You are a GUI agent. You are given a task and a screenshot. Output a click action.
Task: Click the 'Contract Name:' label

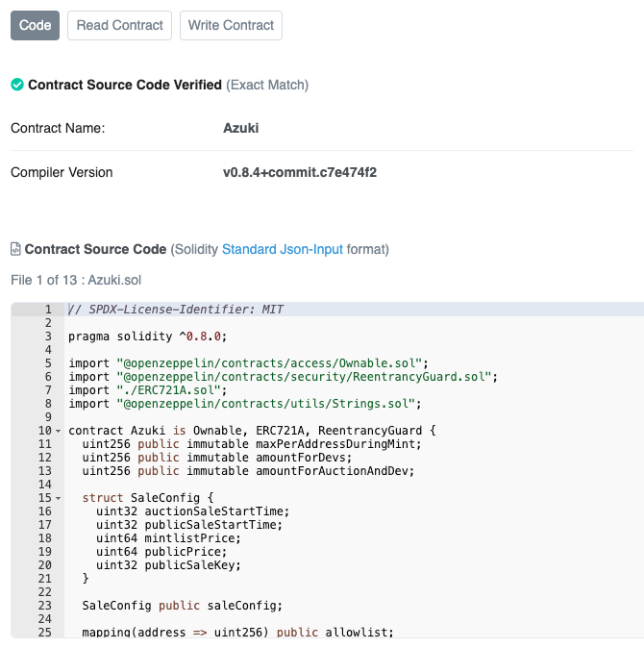pyautogui.click(x=58, y=128)
